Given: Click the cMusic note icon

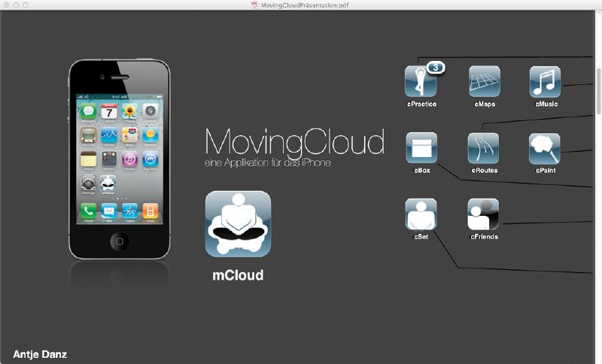Looking at the screenshot, I should 545,82.
